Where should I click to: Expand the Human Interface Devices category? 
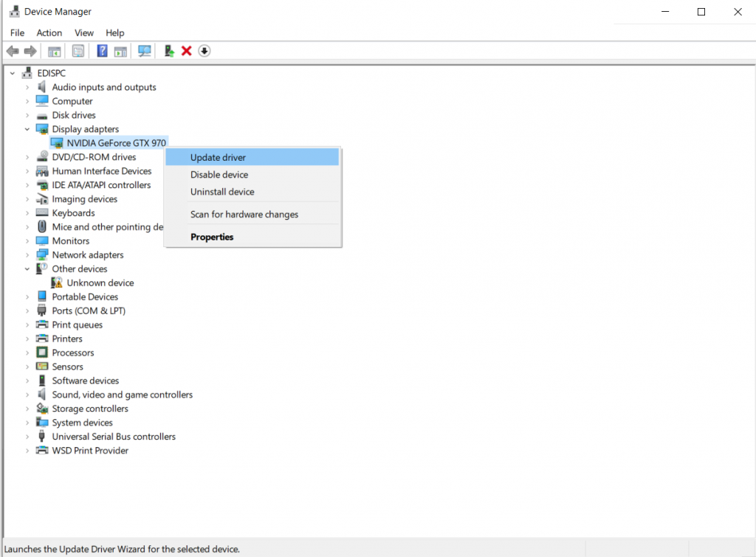(27, 171)
